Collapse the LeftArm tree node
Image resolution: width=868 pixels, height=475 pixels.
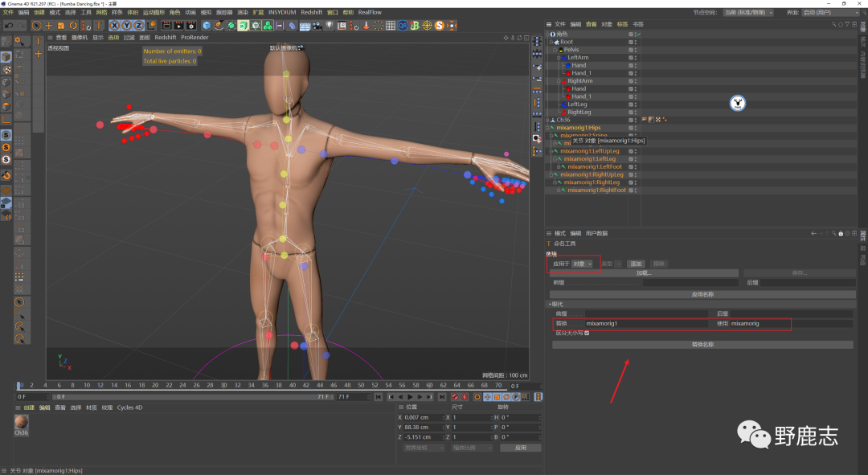pos(559,58)
